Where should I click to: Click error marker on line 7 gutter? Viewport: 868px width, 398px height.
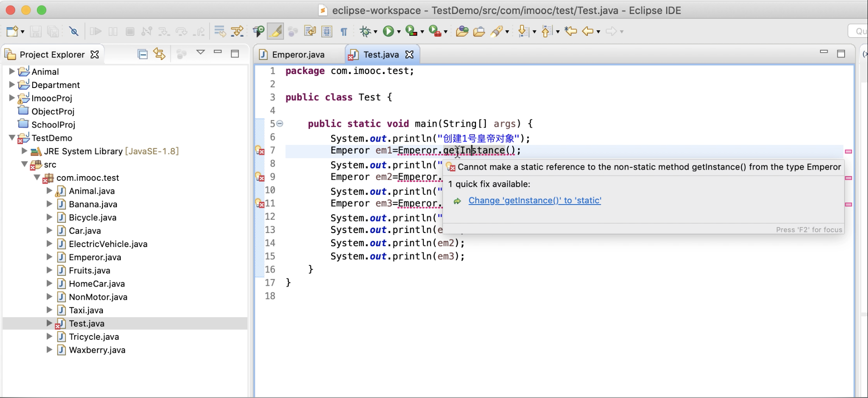(x=260, y=151)
